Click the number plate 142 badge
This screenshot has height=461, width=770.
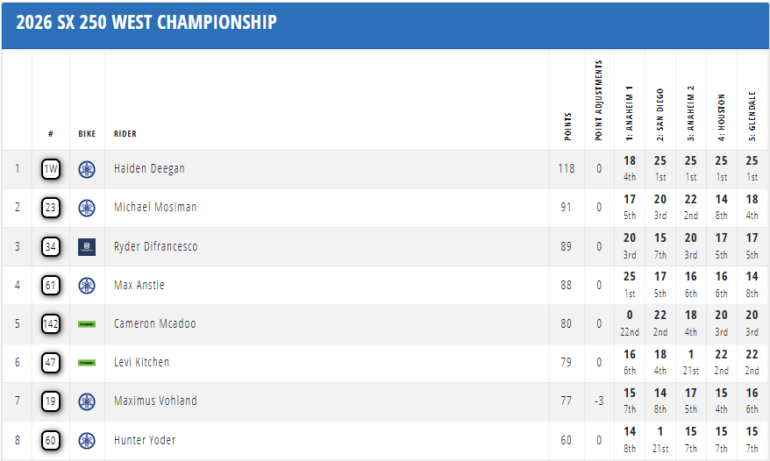pyautogui.click(x=51, y=324)
